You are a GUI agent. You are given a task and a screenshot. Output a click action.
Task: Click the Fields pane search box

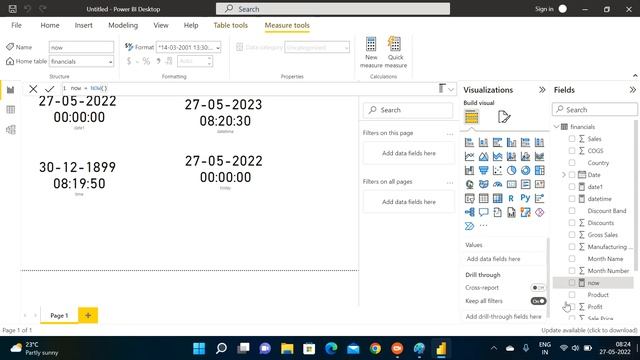pos(595,110)
